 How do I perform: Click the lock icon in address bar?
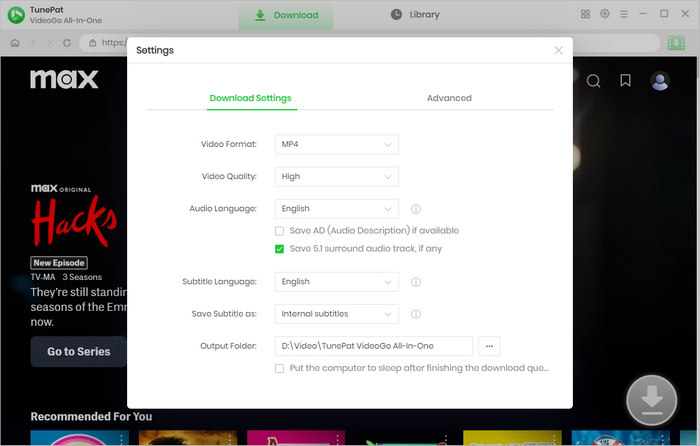click(92, 43)
